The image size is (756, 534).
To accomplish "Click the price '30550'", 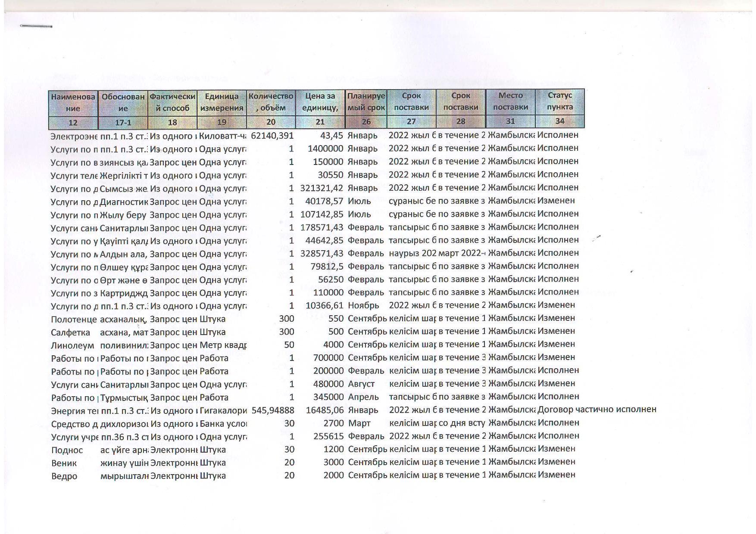I will (x=331, y=175).
